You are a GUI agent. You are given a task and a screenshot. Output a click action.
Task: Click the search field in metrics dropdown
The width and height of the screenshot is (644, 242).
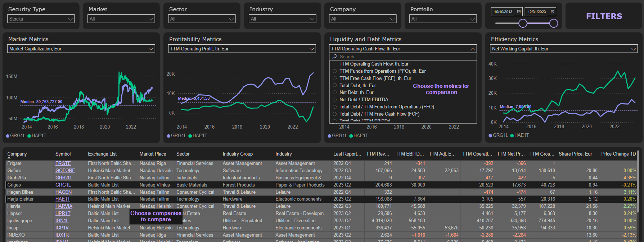click(x=403, y=57)
